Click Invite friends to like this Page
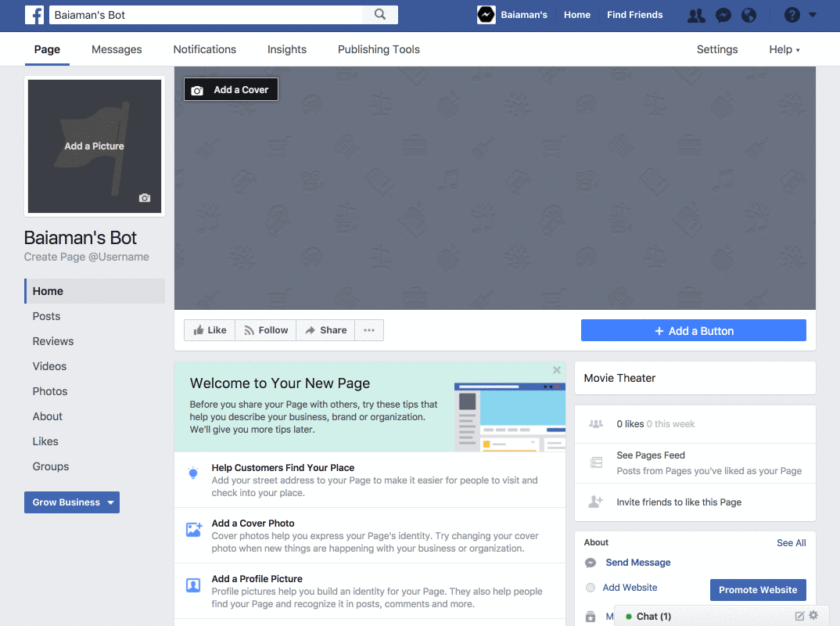 click(679, 502)
